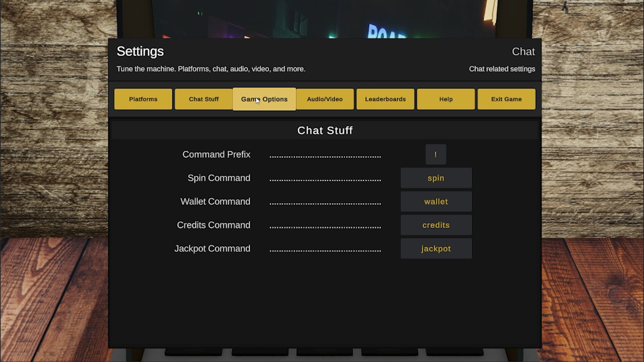Click the Command Prefix label

(216, 155)
